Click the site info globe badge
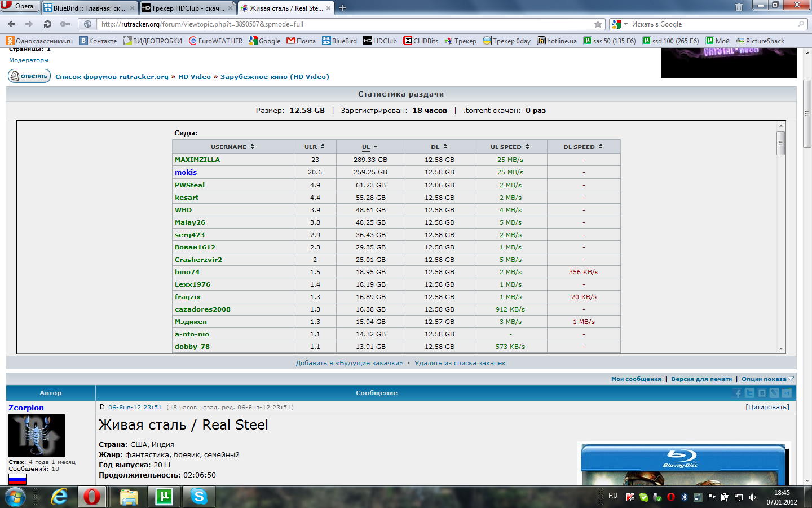This screenshot has height=508, width=812. pos(87,24)
